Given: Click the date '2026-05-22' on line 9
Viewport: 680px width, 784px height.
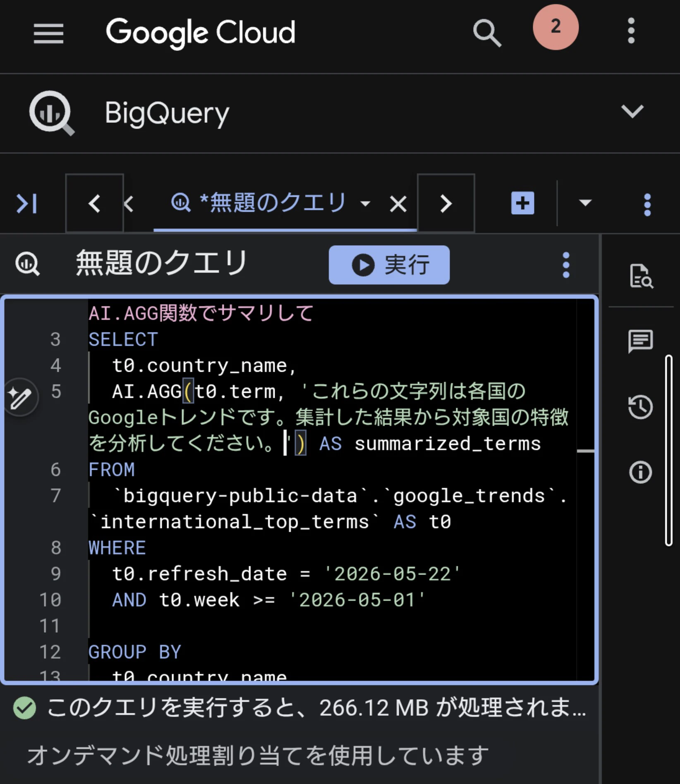Looking at the screenshot, I should pos(392,574).
